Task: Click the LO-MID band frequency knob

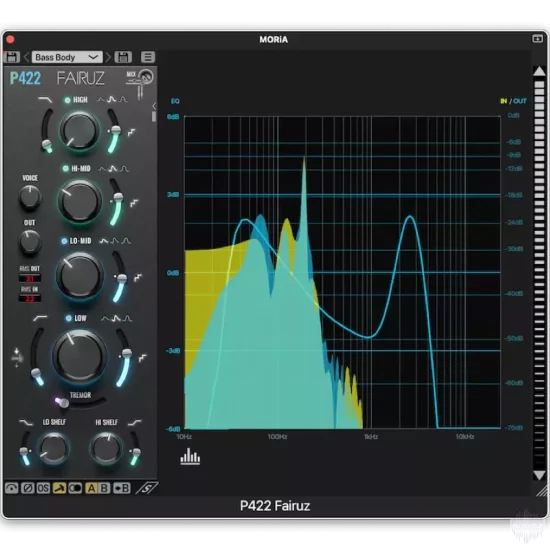Action: [80, 277]
